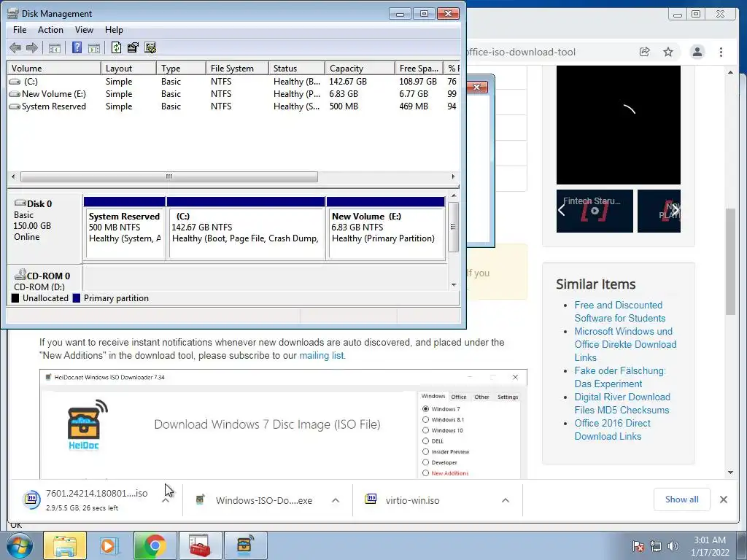Screen dimensions: 747x560
Task: Open Free and Discounted Software for Students link
Action: click(620, 311)
